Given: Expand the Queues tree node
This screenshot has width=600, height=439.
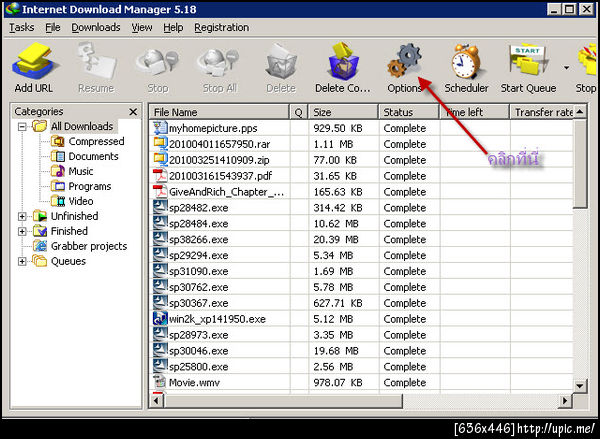Looking at the screenshot, I should tap(22, 261).
